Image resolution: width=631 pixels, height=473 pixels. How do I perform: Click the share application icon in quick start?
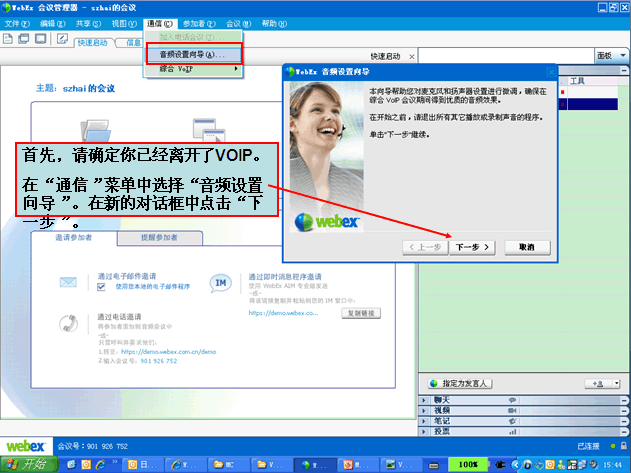208,130
